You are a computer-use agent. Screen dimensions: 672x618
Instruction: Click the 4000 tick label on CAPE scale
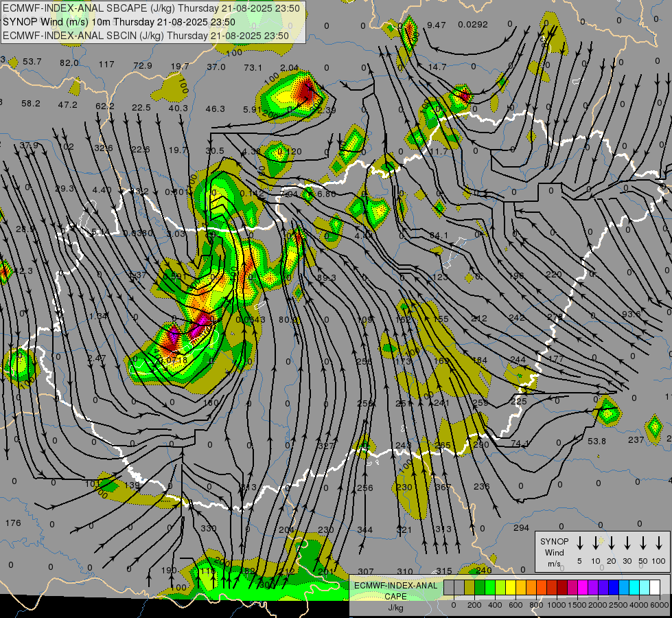point(638,605)
